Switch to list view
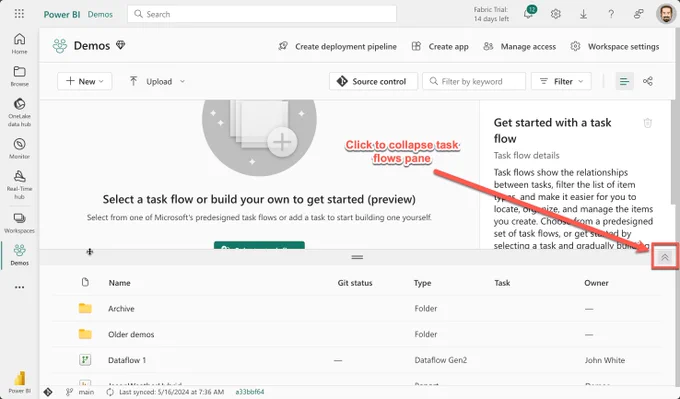Image resolution: width=680 pixels, height=399 pixels. click(624, 81)
